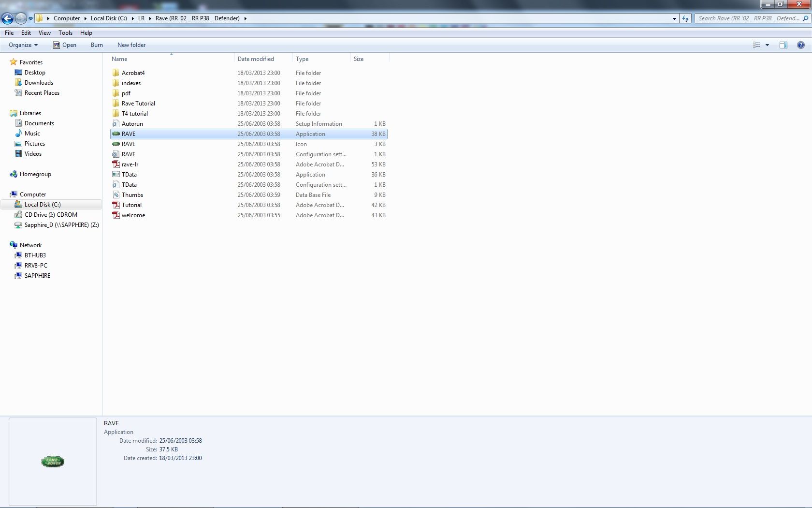Select the pdf folder icon

pos(116,93)
